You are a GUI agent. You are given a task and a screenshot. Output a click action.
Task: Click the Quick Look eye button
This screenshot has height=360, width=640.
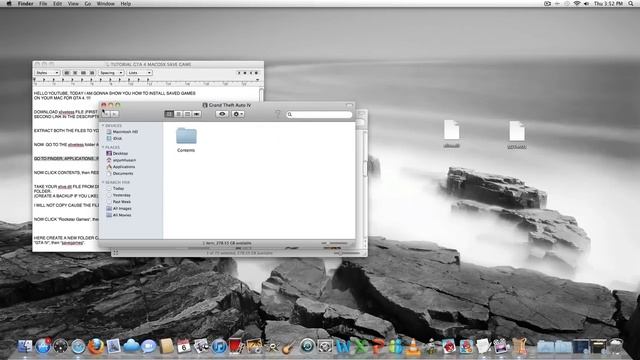[222, 114]
